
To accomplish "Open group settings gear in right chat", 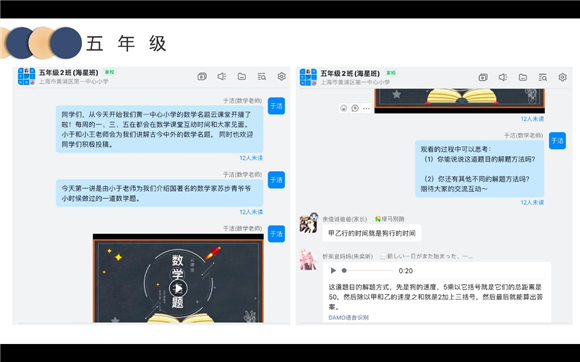I will click(x=563, y=77).
